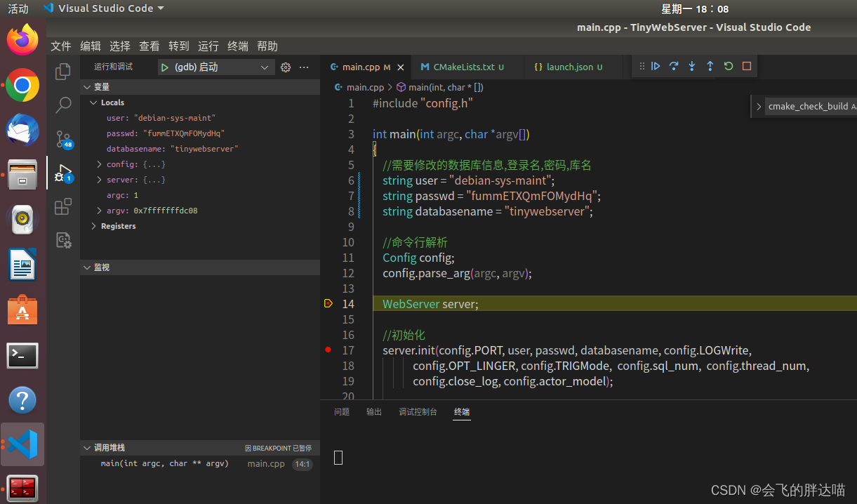Open clock showing 星期一 18:08
This screenshot has height=504, width=857.
(695, 8)
